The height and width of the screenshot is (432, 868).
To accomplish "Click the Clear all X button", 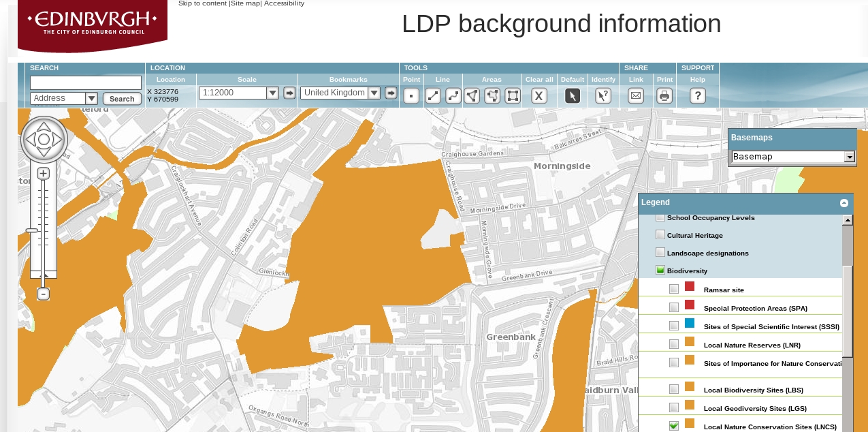I will click(539, 96).
